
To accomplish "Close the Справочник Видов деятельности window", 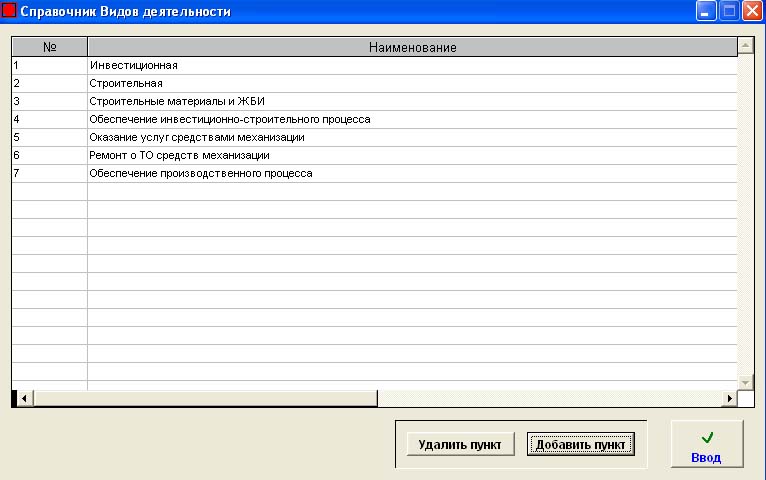I will point(752,11).
